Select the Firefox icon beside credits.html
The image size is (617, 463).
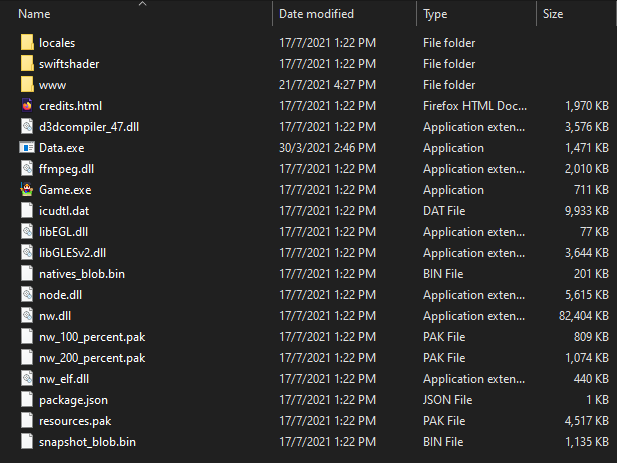pyautogui.click(x=27, y=106)
